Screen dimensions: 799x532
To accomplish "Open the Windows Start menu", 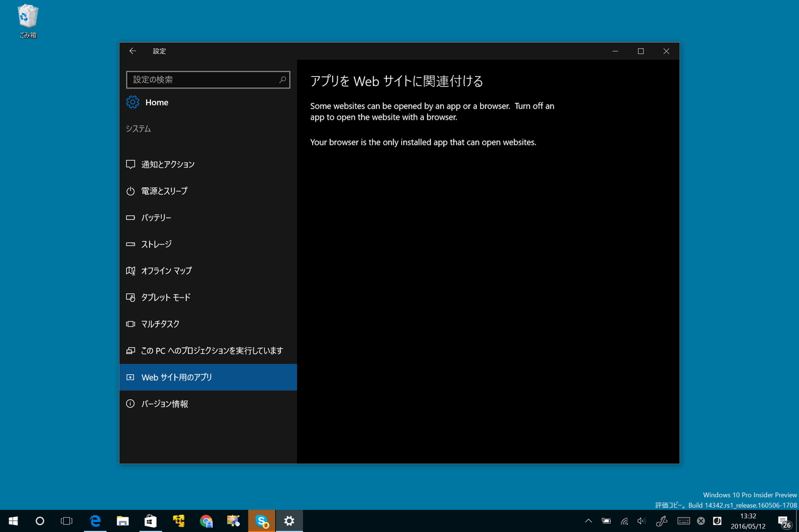I will pyautogui.click(x=13, y=521).
